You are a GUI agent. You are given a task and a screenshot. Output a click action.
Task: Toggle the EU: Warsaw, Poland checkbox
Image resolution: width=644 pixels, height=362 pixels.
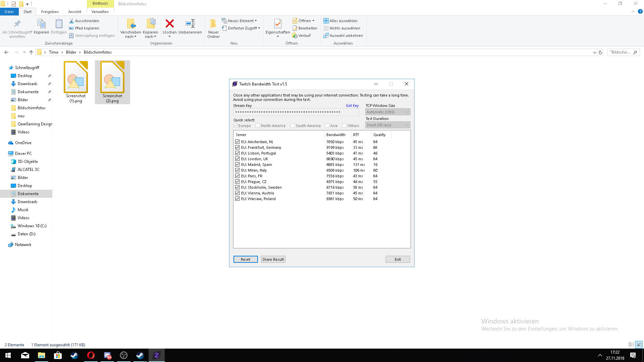tap(237, 199)
